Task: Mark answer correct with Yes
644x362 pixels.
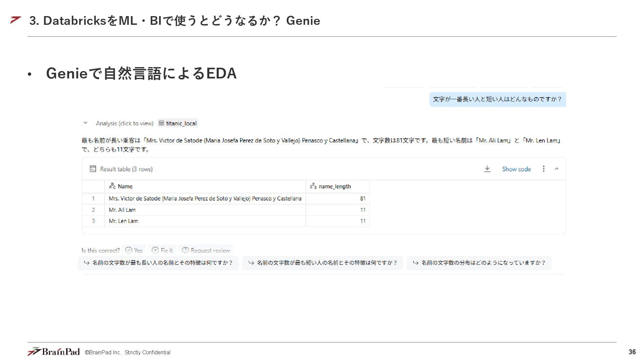Action: coord(134,250)
